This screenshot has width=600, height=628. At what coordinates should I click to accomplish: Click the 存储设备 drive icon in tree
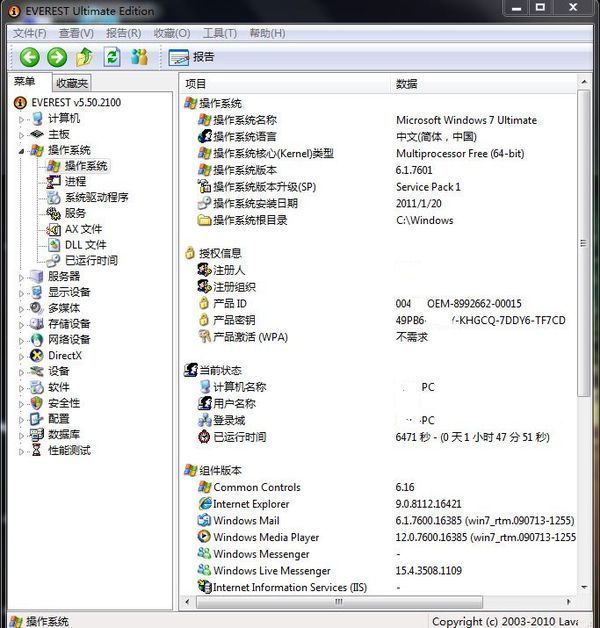37,324
